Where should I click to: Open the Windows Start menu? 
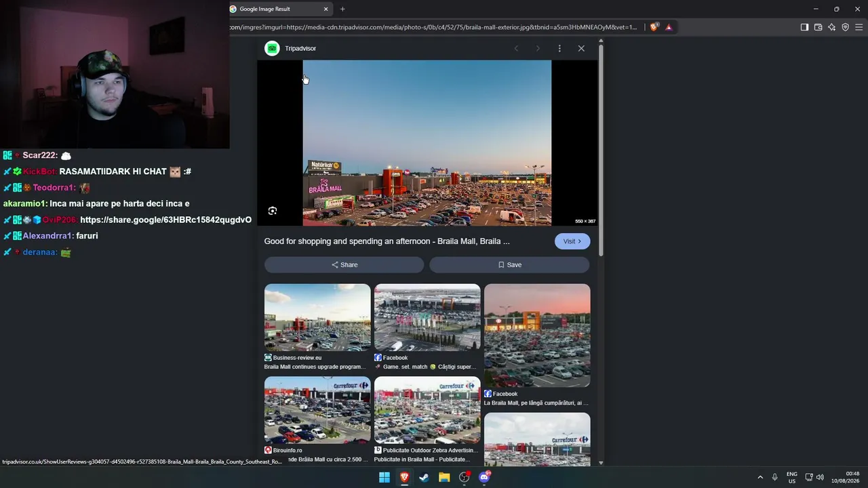coord(384,477)
